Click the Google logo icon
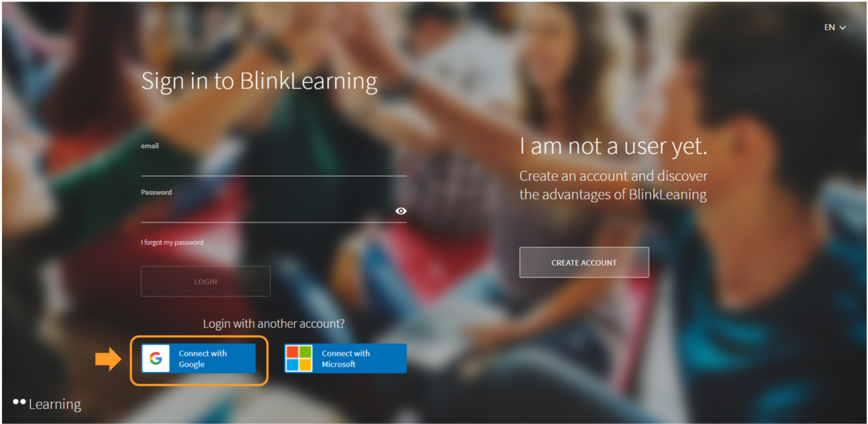868x424 pixels. [x=156, y=358]
